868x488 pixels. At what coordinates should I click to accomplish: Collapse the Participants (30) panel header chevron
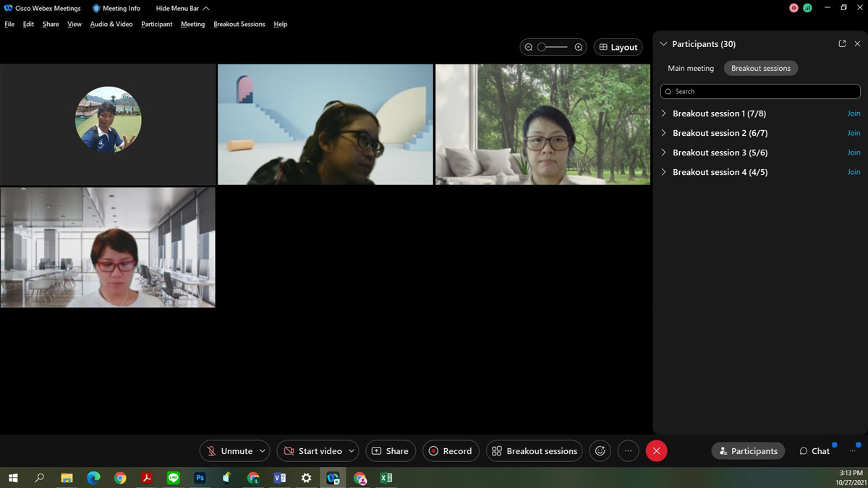point(663,44)
